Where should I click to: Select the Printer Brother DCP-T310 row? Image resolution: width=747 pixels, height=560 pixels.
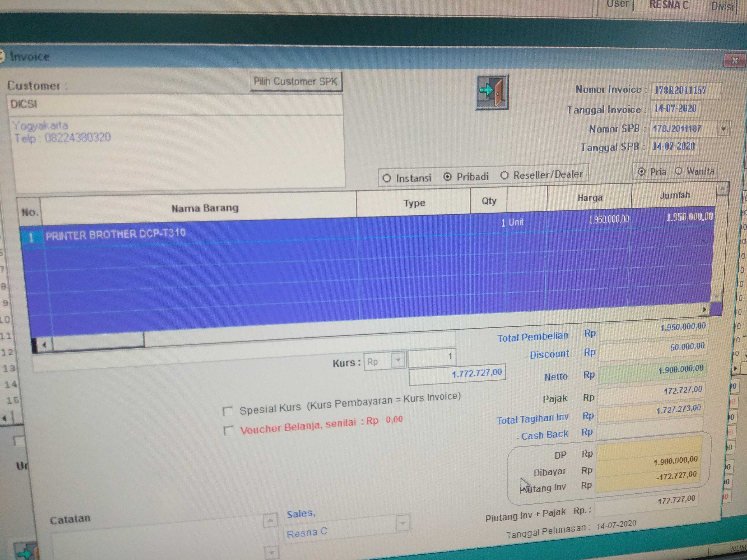(115, 234)
